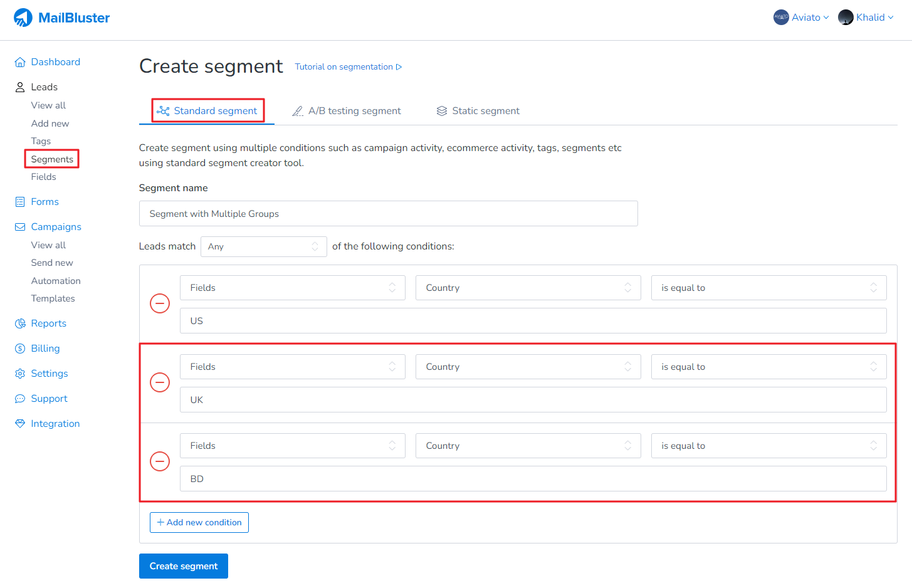This screenshot has width=912, height=588.
Task: Delete the BD condition using minus icon
Action: coord(160,461)
